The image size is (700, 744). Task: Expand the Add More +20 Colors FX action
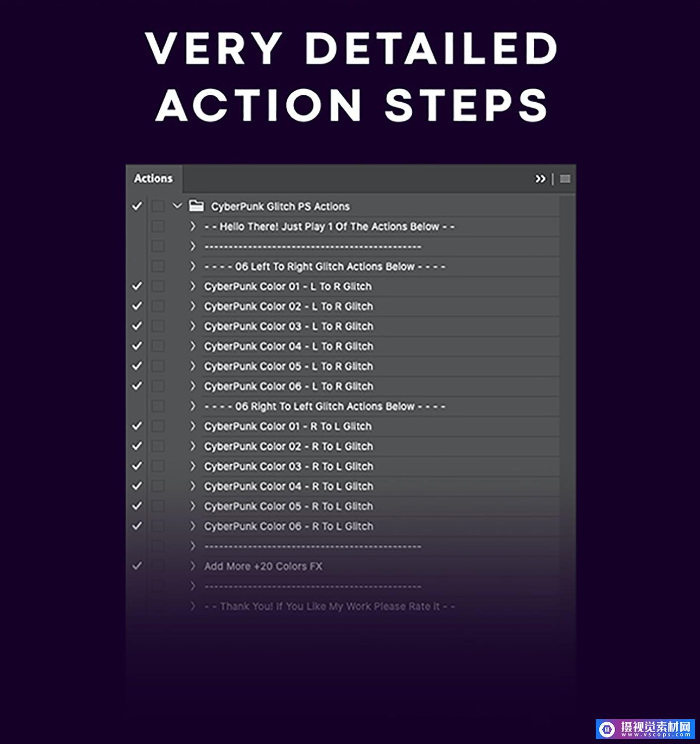(193, 566)
